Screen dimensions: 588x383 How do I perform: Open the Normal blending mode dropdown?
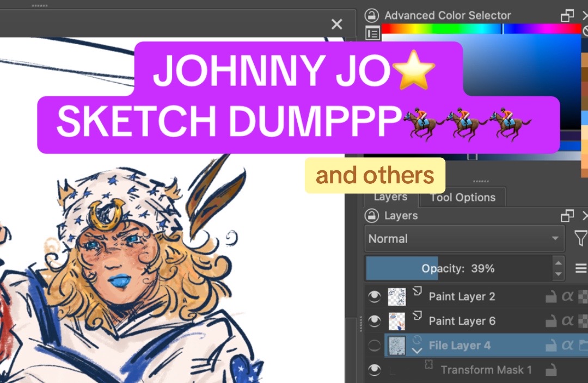coord(464,239)
